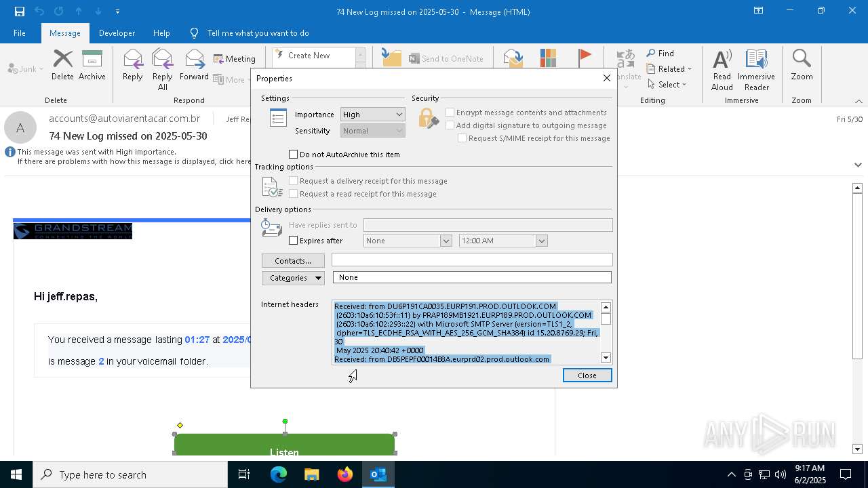Viewport: 868px width, 488px height.
Task: Close the Properties dialog with the X
Action: click(x=607, y=78)
